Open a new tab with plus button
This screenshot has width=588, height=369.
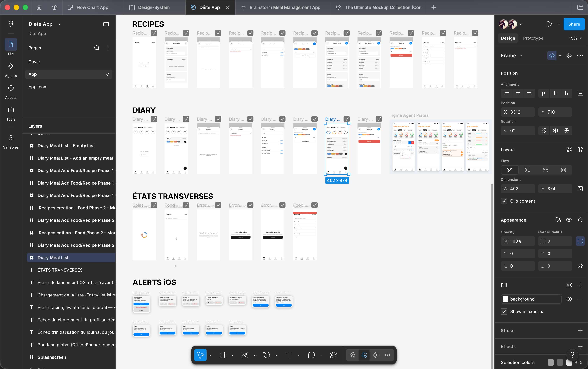pyautogui.click(x=433, y=7)
